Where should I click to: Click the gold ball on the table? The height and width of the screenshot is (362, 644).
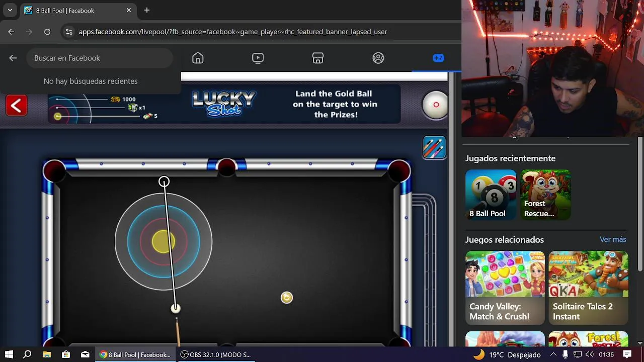[286, 298]
